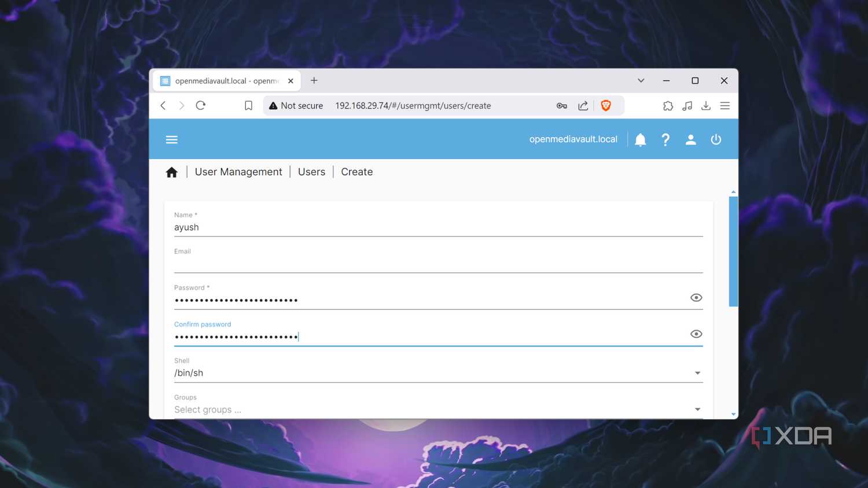The width and height of the screenshot is (868, 488).
Task: Navigate to Users breadcrumb
Action: tap(311, 172)
